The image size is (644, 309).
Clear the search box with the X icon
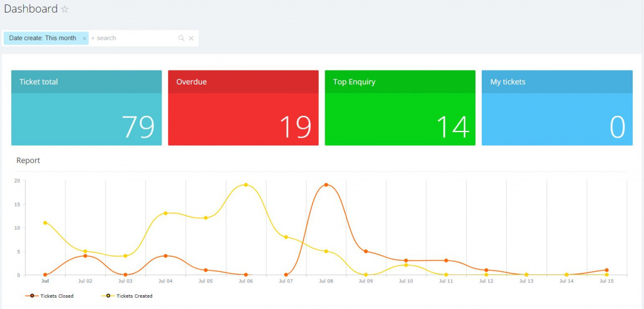pyautogui.click(x=191, y=38)
